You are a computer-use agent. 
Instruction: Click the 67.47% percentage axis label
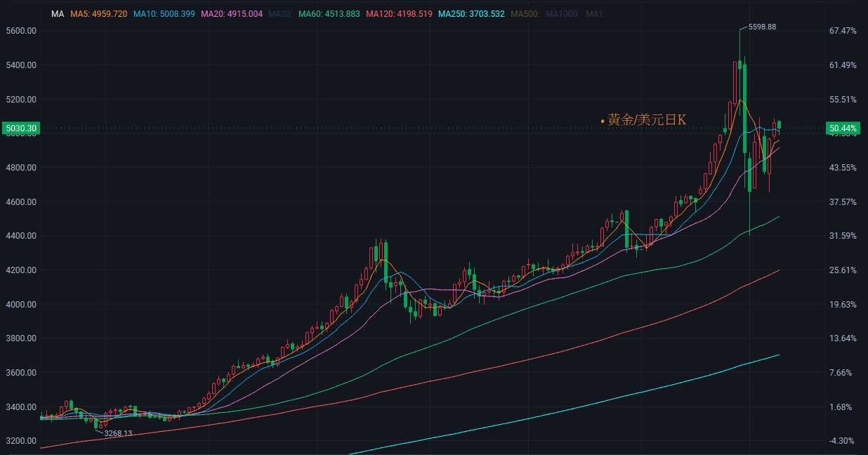[843, 31]
